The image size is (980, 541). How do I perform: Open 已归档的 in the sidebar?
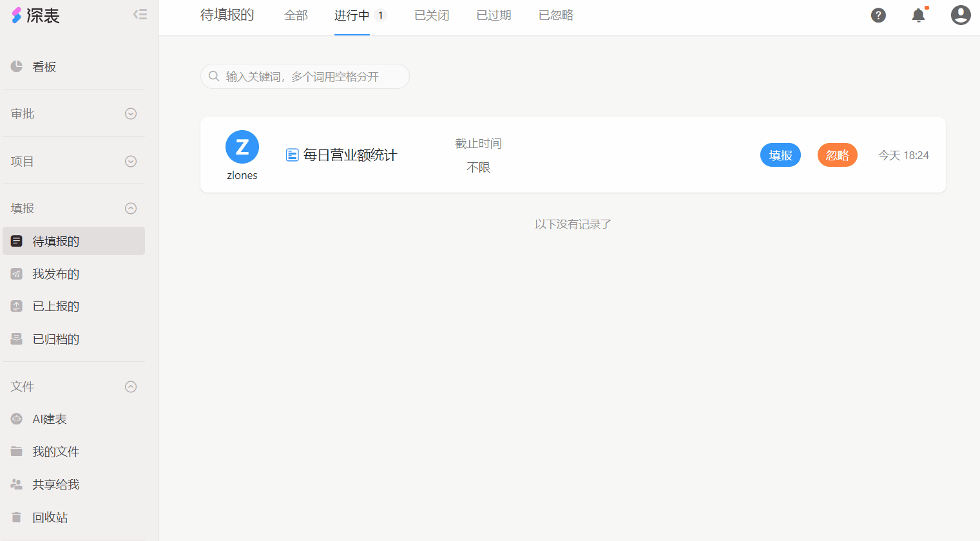(55, 339)
